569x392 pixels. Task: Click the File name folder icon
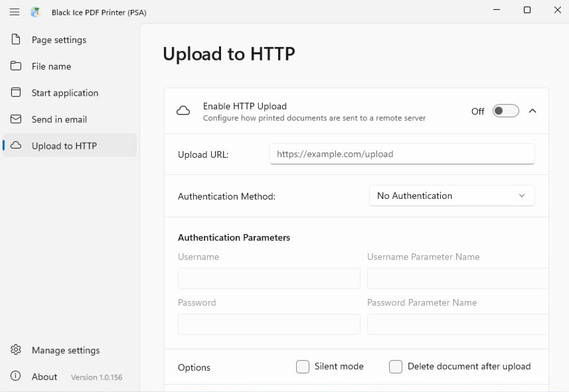pyautogui.click(x=16, y=66)
